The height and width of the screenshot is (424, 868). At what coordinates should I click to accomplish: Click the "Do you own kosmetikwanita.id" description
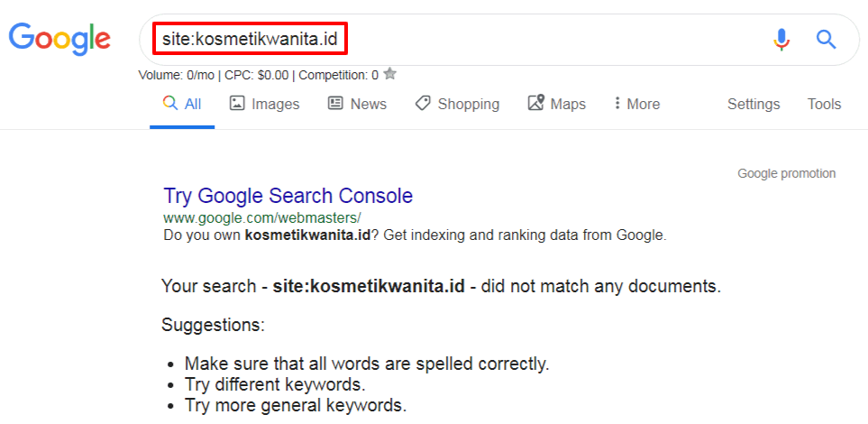click(415, 235)
